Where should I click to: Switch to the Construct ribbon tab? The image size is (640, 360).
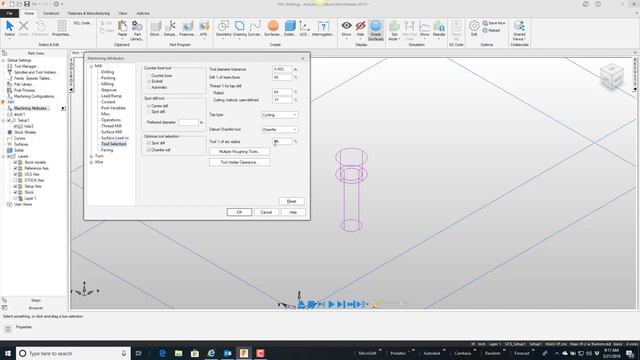tap(51, 13)
